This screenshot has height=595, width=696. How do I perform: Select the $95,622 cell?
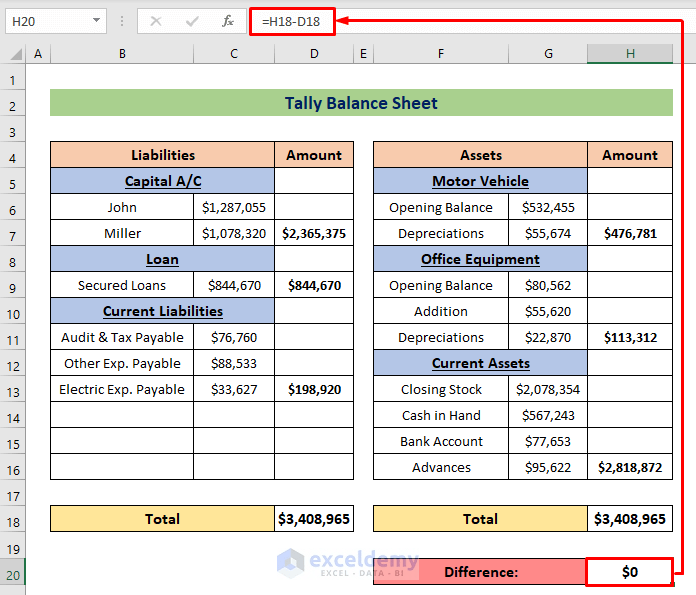click(548, 467)
